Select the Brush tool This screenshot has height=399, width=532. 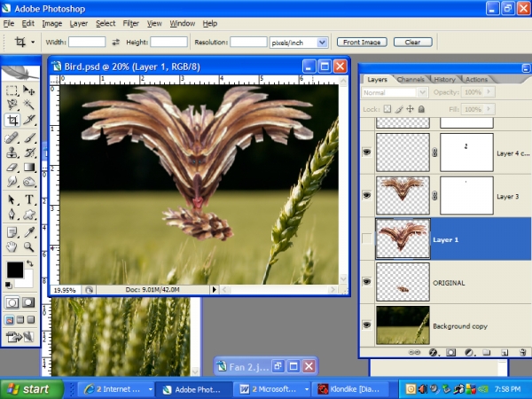(x=29, y=138)
